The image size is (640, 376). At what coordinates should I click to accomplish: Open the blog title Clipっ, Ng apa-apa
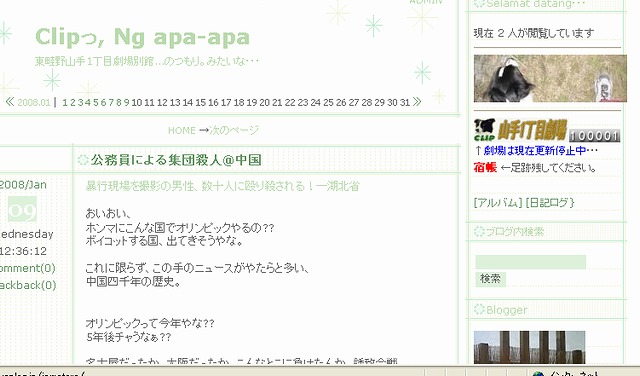tap(142, 37)
